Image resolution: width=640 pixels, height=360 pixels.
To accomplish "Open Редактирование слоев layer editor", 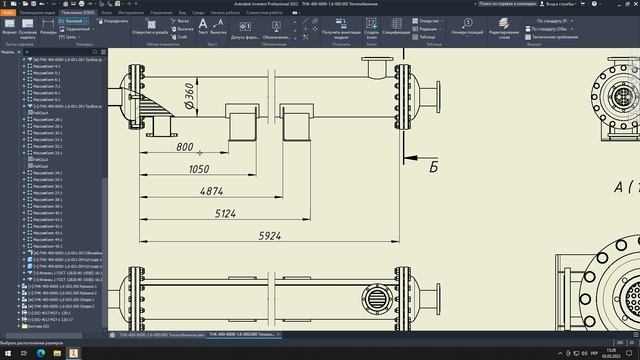I will (504, 28).
